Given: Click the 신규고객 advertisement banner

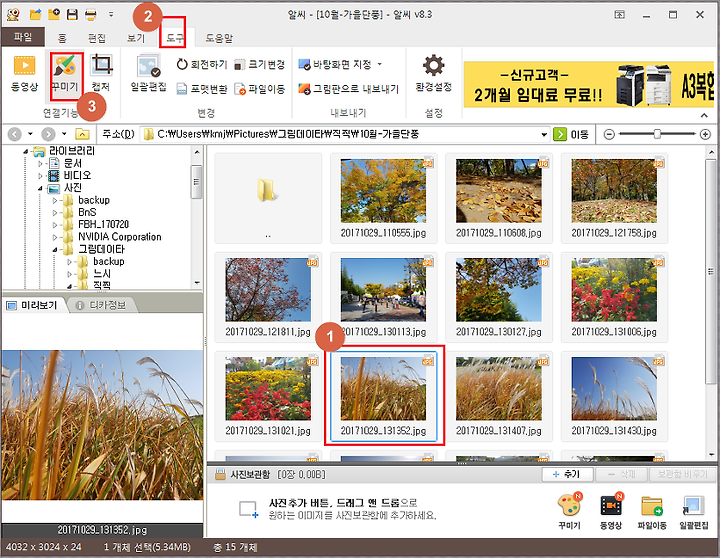Looking at the screenshot, I should click(589, 84).
